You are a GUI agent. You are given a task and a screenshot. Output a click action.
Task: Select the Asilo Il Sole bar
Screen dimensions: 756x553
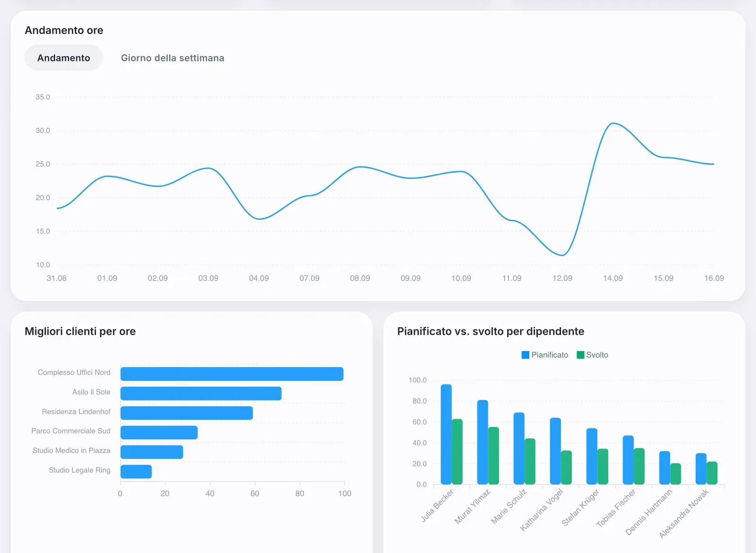(201, 393)
